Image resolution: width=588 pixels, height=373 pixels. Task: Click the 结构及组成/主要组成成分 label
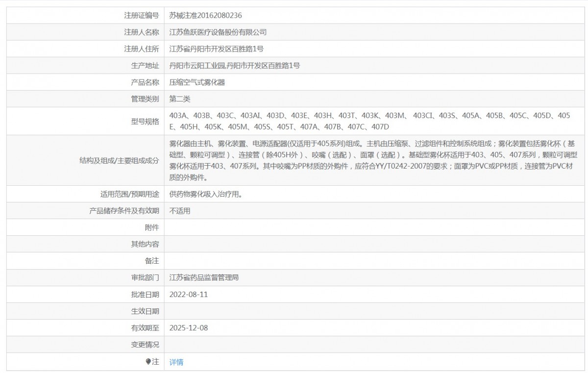(119, 160)
